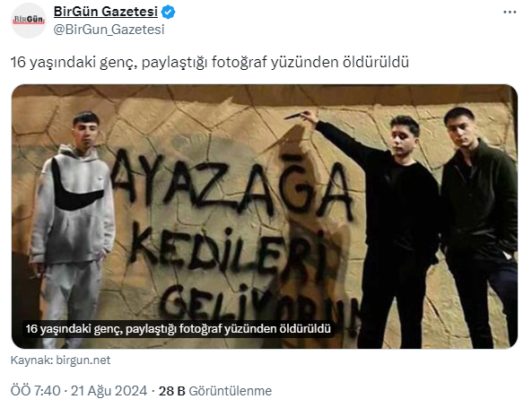Open the BirGün profile avatar
The width and height of the screenshot is (532, 408).
point(29,21)
